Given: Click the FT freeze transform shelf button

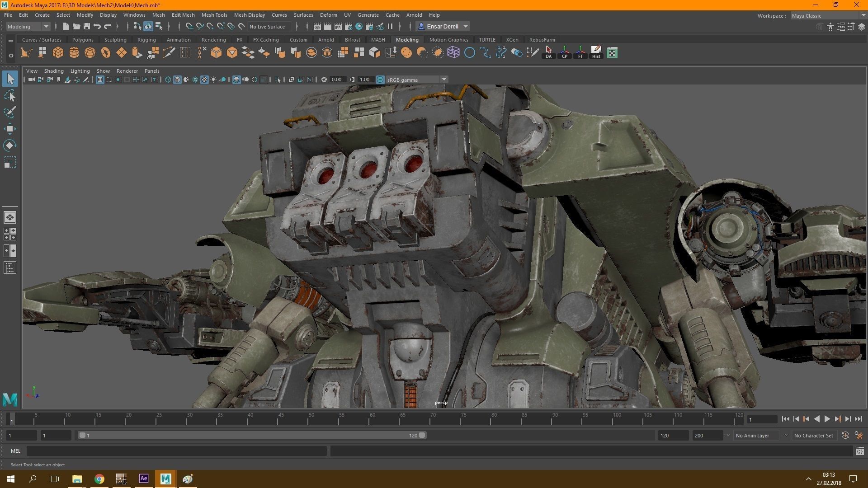Looking at the screenshot, I should click(x=580, y=53).
